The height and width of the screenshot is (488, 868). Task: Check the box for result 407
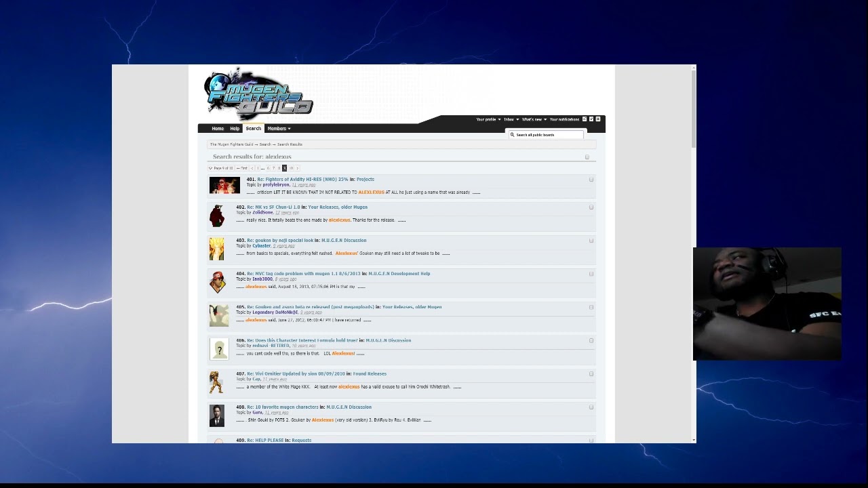(591, 373)
